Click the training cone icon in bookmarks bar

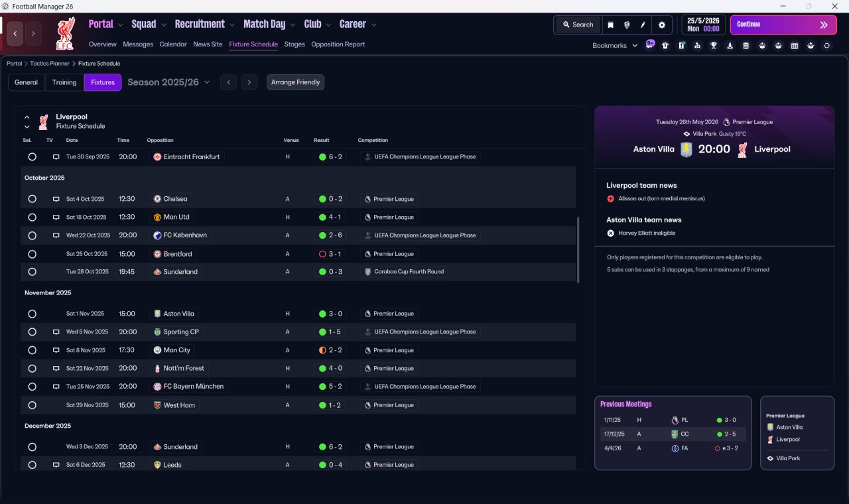point(730,46)
